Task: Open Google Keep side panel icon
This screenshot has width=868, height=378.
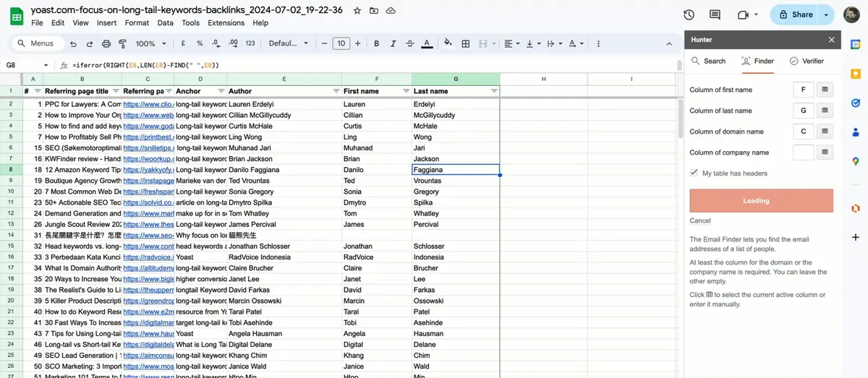Action: 855,74
